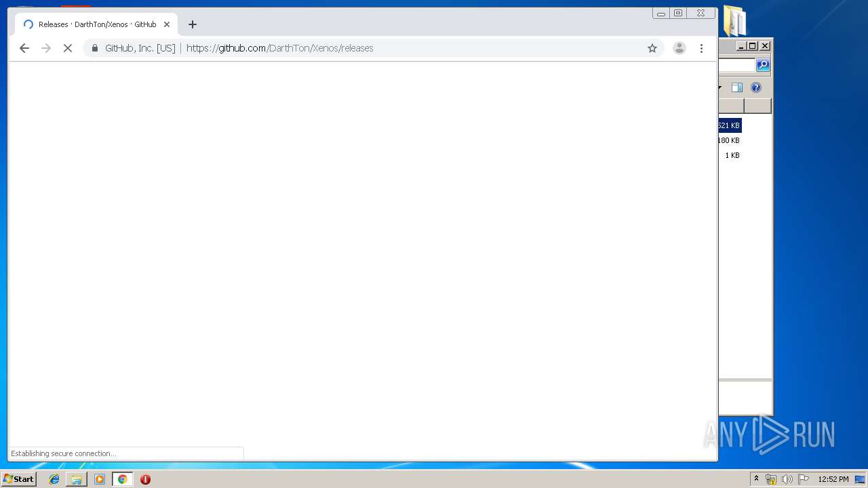Image resolution: width=868 pixels, height=488 pixels.
Task: Open the red Opera-style icon on taskbar
Action: (x=145, y=479)
